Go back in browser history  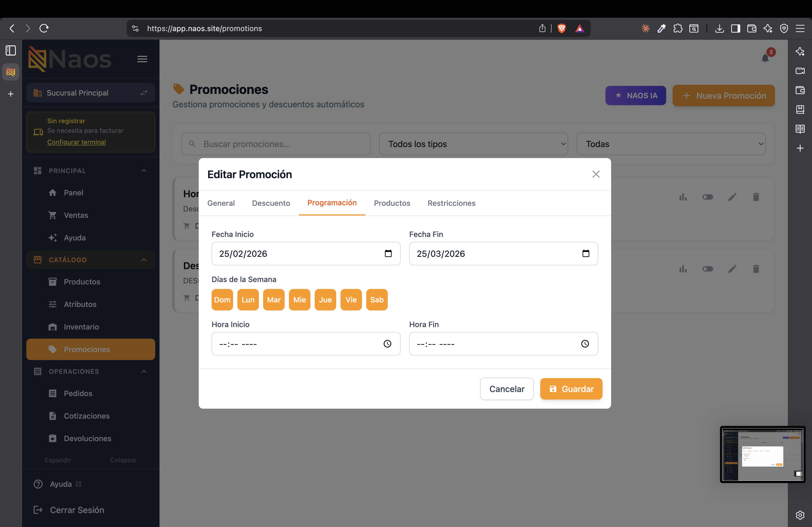tap(12, 28)
